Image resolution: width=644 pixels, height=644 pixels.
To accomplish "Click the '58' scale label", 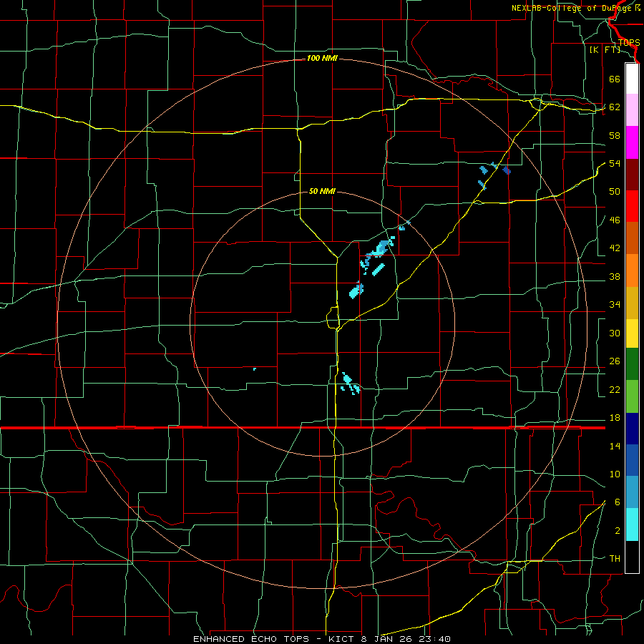I will (x=615, y=135).
